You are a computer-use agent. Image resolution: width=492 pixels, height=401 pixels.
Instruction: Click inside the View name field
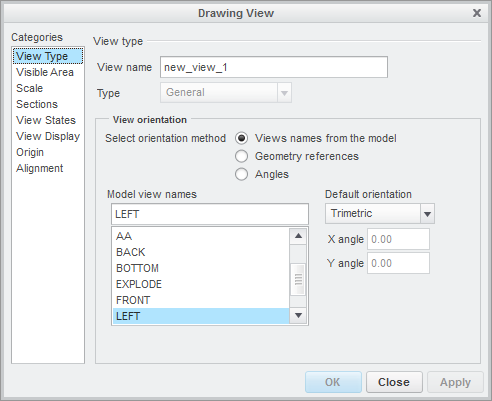274,67
